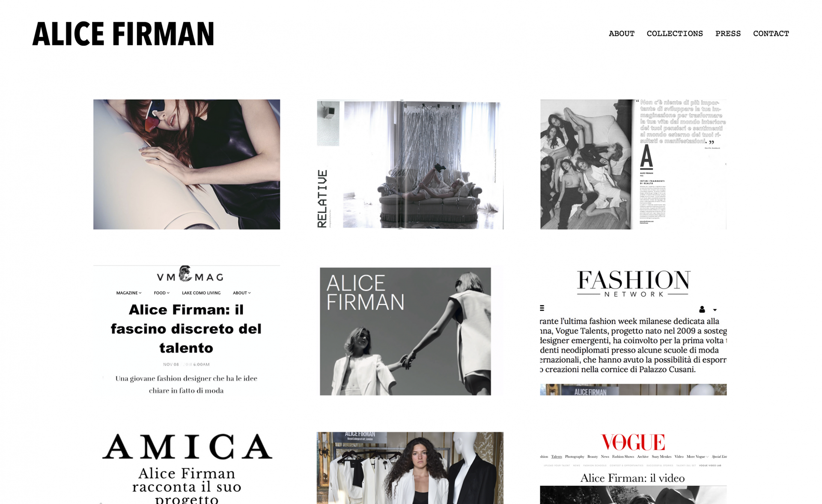Go to the COLLECTIONS menu item
The width and height of the screenshot is (822, 504).
point(675,33)
